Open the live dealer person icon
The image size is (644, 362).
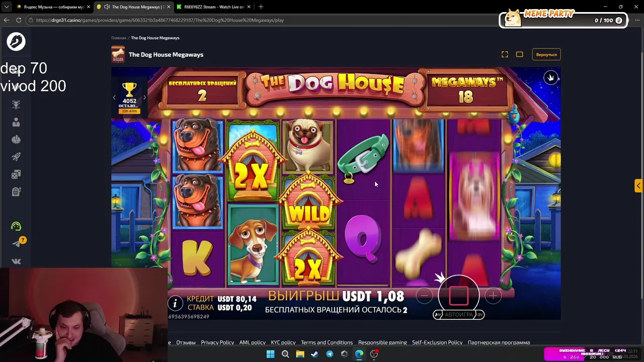(x=16, y=122)
